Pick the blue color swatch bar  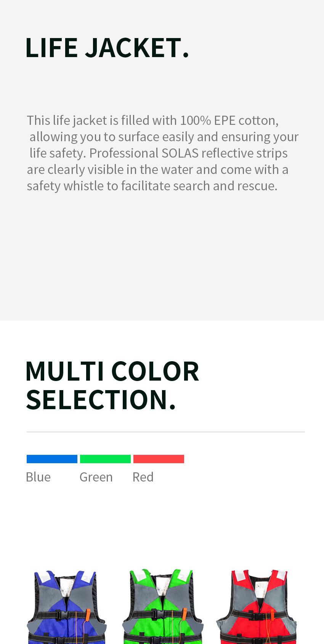[x=52, y=459]
